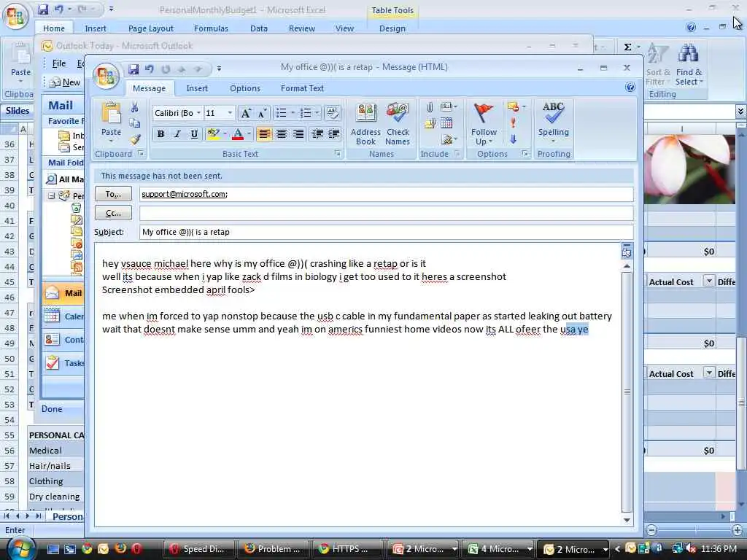Screen dimensions: 747x560
Task: Click in the Cc address field
Action: (387, 213)
